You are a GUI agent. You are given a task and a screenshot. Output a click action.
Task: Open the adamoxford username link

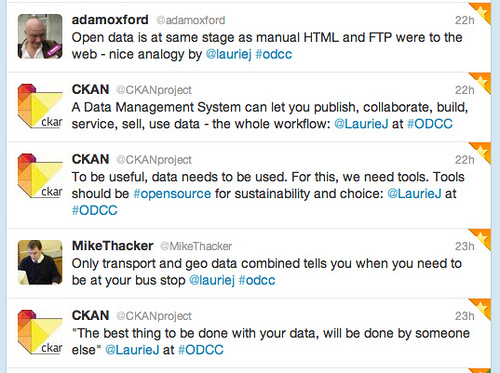[110, 20]
